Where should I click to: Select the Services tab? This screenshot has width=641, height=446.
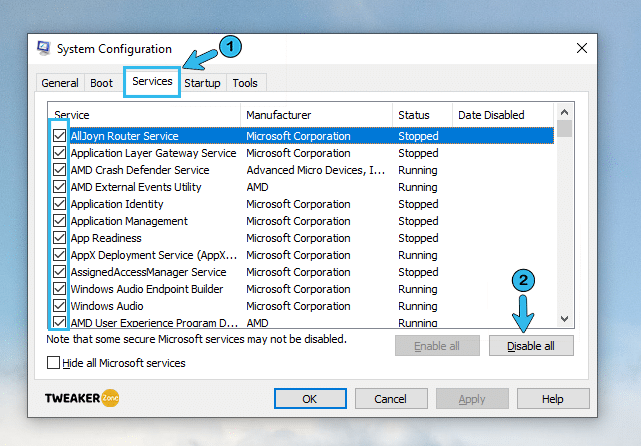152,81
